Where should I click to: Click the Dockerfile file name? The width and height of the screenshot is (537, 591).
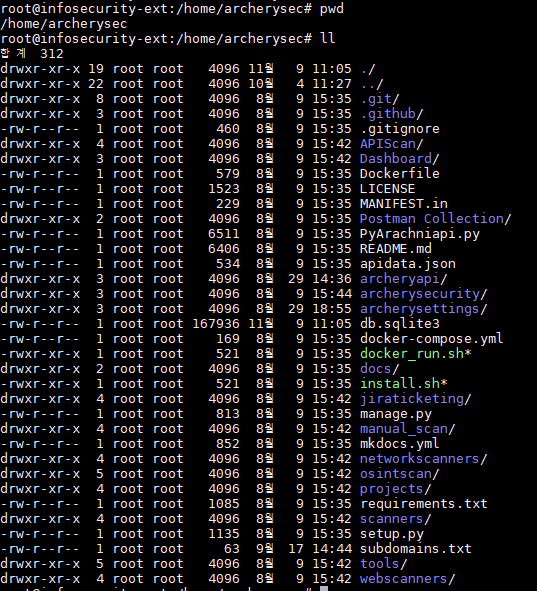click(x=400, y=174)
